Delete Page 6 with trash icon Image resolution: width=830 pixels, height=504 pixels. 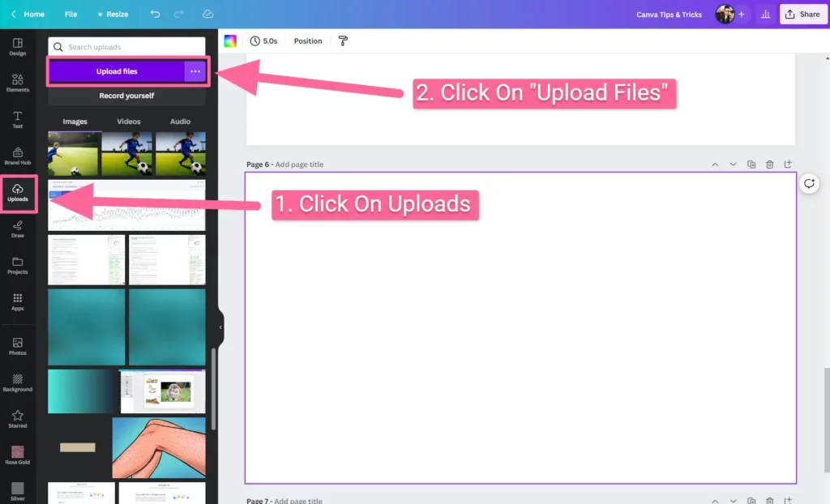(x=769, y=164)
